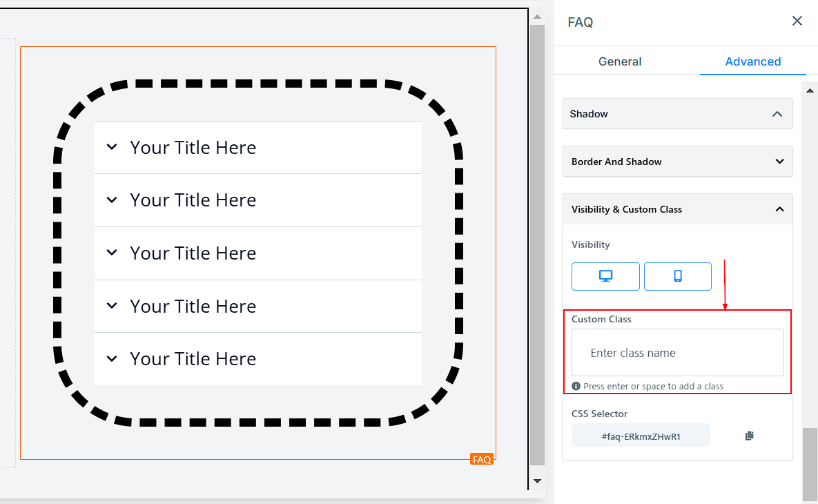Expand the first FAQ item chevron
818x504 pixels.
coord(112,147)
